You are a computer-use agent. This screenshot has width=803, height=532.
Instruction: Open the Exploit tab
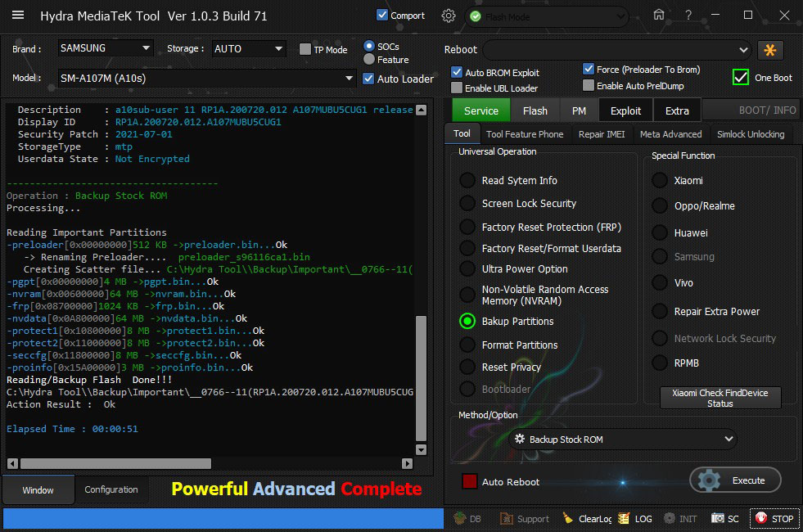click(x=625, y=110)
